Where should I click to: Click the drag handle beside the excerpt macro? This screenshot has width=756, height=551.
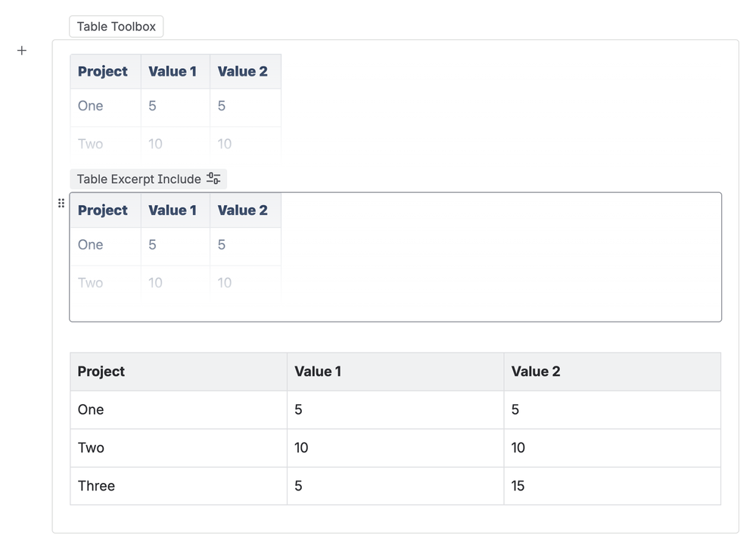click(x=61, y=204)
